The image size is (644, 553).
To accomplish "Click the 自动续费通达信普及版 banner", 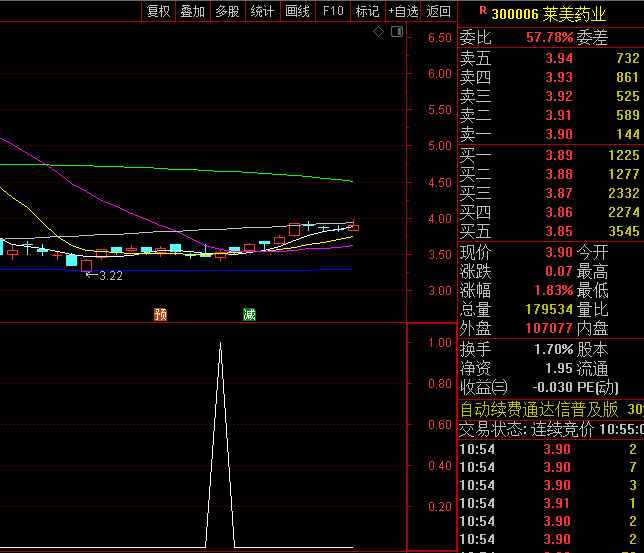I will 543,409.
